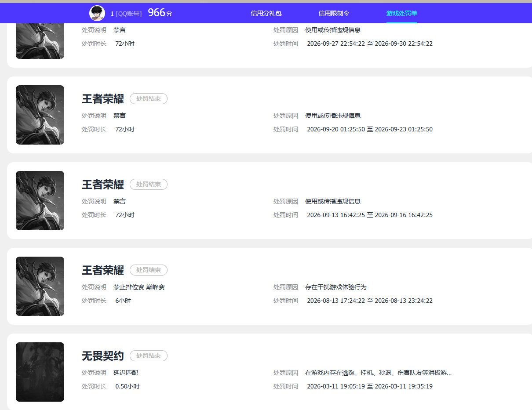532x410 pixels.
Task: Click 王者荣耀 title on 2026-08-13 card
Action: pyautogui.click(x=103, y=270)
